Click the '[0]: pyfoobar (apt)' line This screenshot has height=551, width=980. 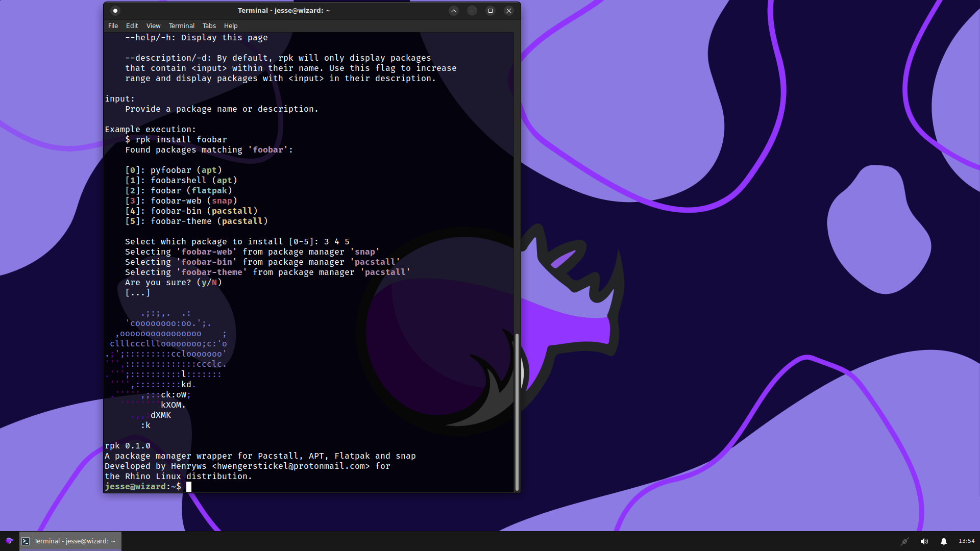pyautogui.click(x=174, y=170)
